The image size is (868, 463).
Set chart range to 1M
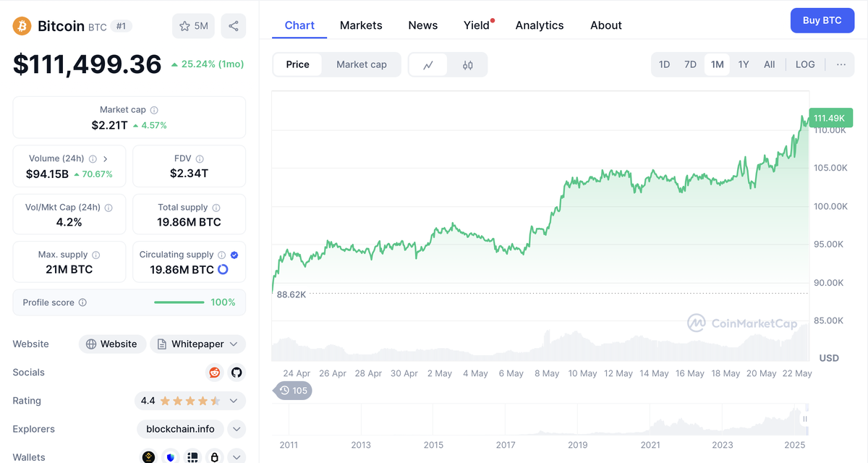pos(717,64)
